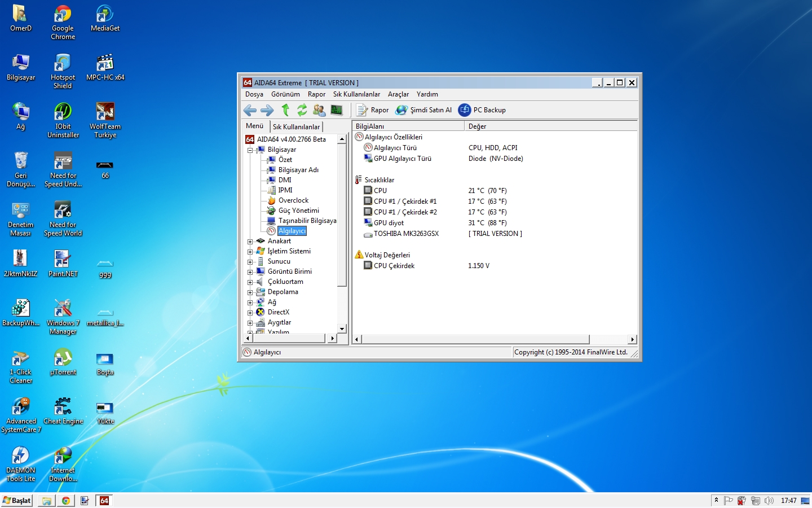
Task: Select DMI in the tree
Action: tap(285, 180)
